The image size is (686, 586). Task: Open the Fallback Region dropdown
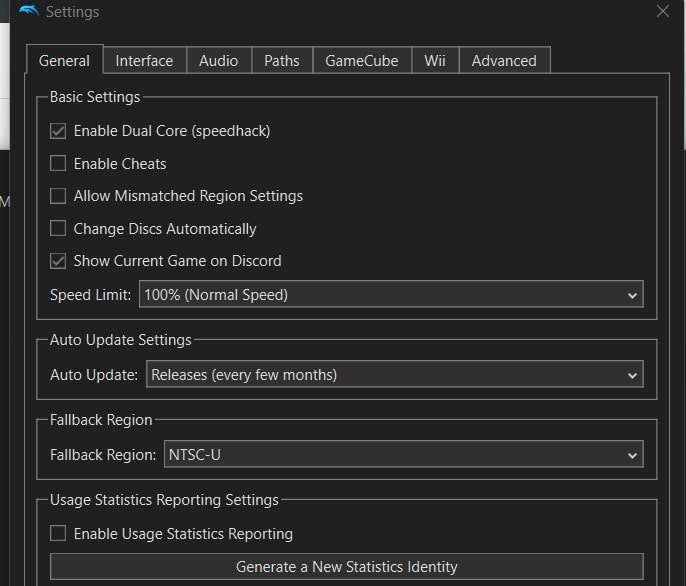400,455
